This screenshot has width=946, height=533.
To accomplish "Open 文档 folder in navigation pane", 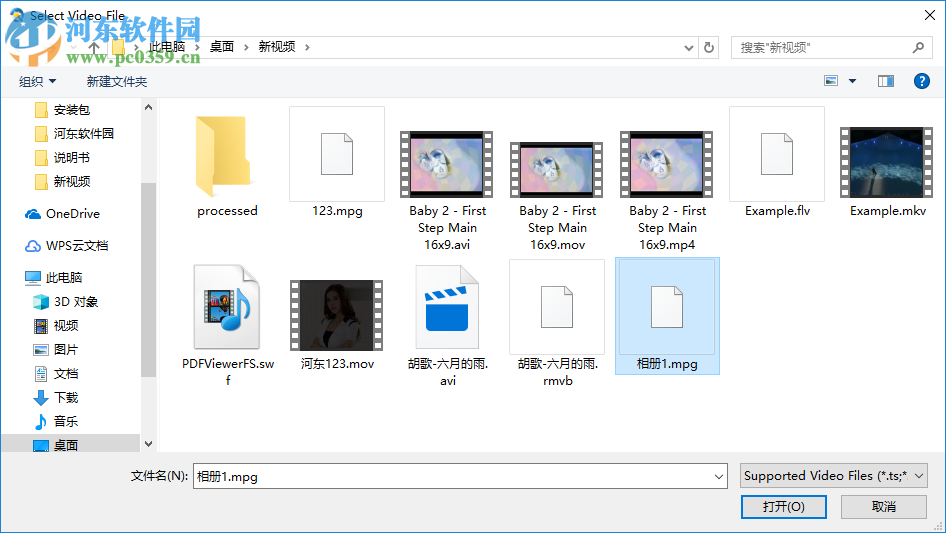I will coord(56,374).
